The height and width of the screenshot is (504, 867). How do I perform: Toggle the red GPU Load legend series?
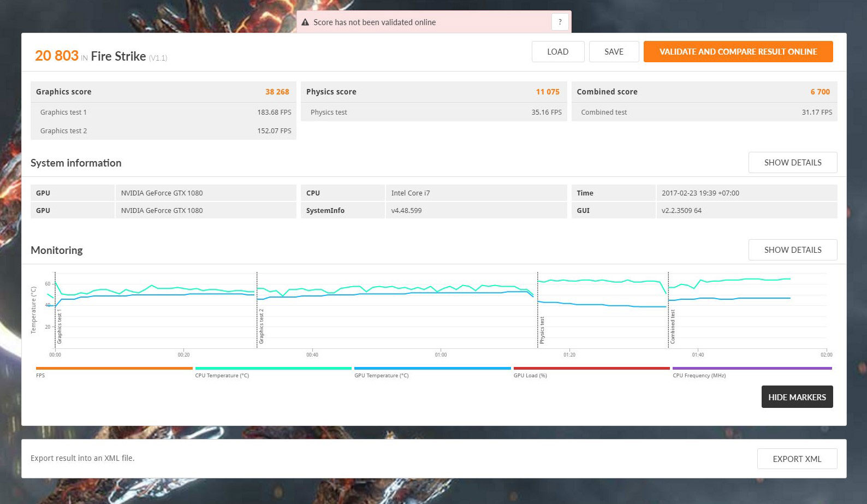click(591, 369)
